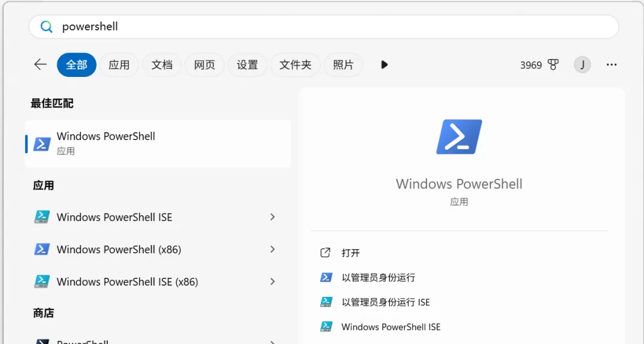The width and height of the screenshot is (644, 344).
Task: Click the 以管理员身份运行 ISE icon
Action: tap(326, 302)
